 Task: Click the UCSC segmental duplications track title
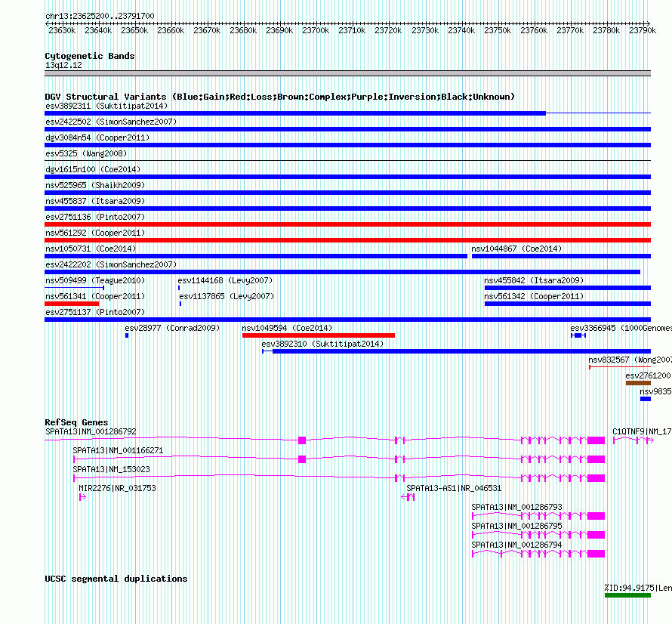[x=116, y=579]
